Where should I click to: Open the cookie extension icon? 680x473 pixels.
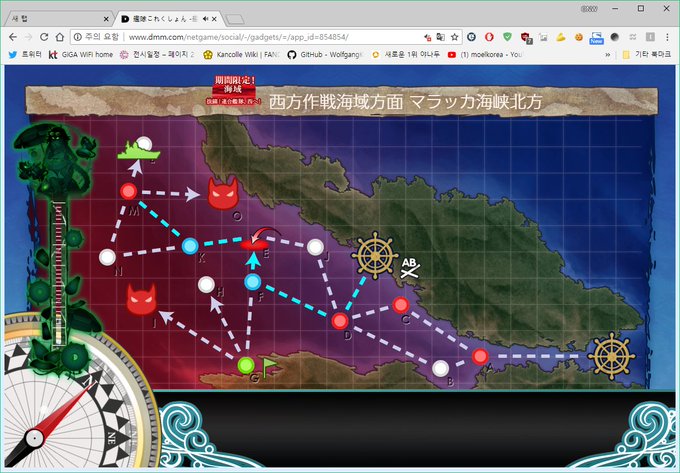[x=579, y=37]
